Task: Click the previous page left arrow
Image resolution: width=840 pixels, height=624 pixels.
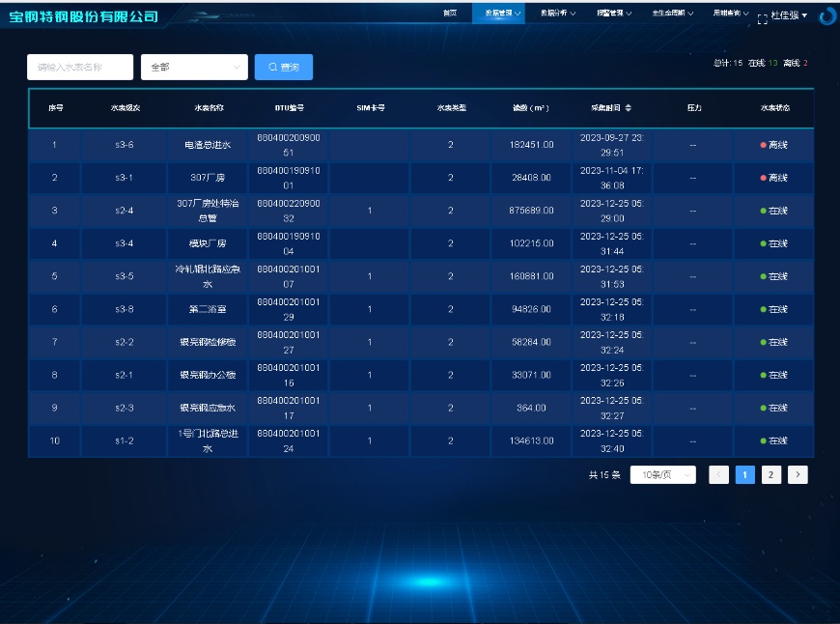Action: click(x=719, y=474)
